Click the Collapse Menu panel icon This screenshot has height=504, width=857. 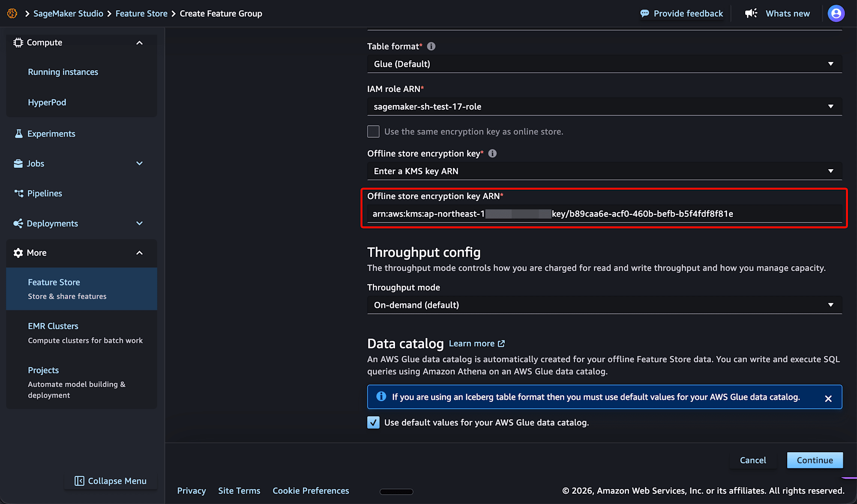click(79, 481)
